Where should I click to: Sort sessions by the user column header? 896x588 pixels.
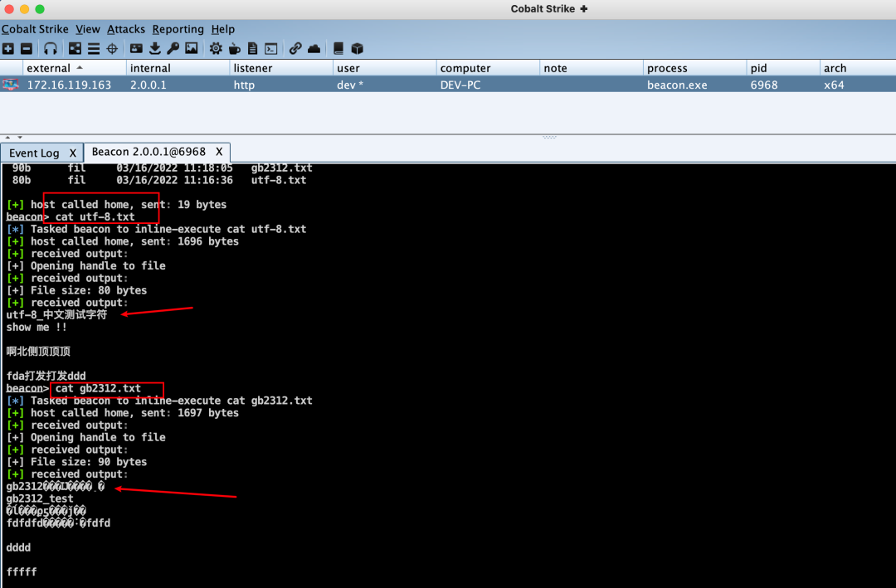click(x=385, y=68)
